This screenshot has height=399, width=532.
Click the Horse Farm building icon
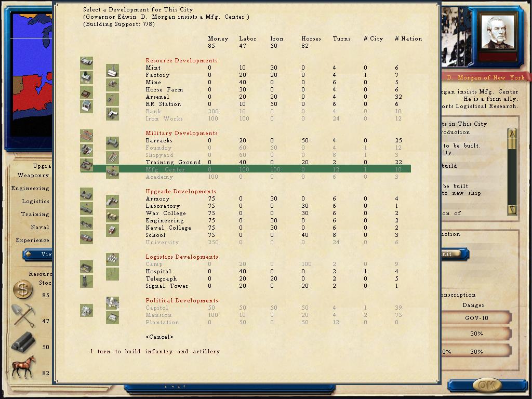click(112, 85)
